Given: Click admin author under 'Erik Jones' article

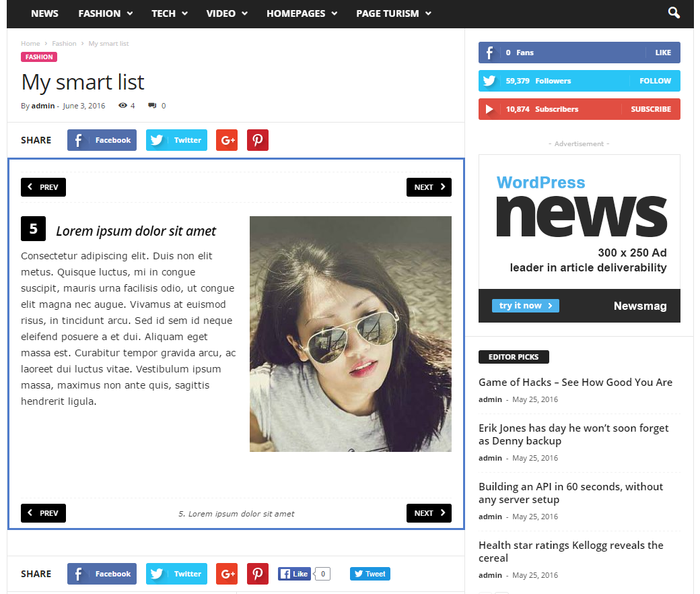Looking at the screenshot, I should 490,458.
